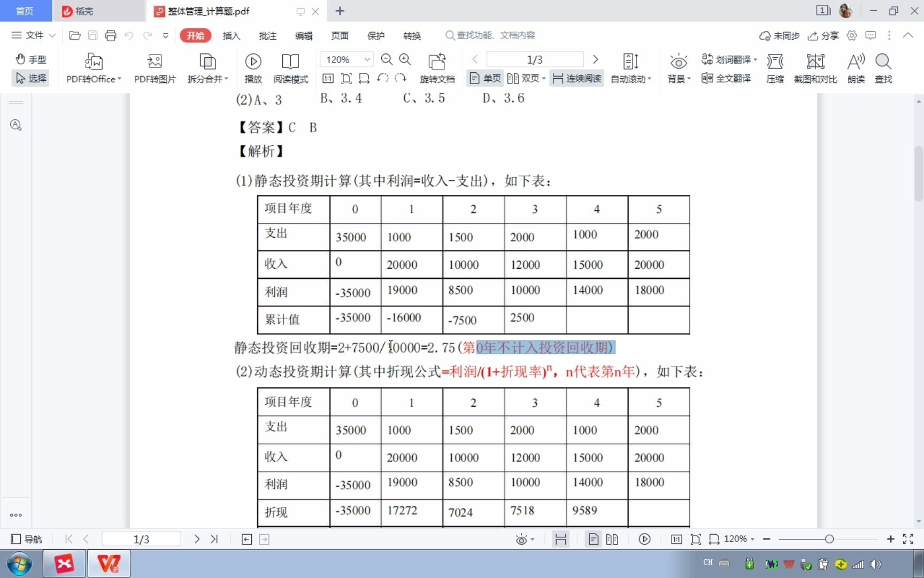The width and height of the screenshot is (924, 578).
Task: Open the 保护 ribbon tab
Action: coord(376,35)
